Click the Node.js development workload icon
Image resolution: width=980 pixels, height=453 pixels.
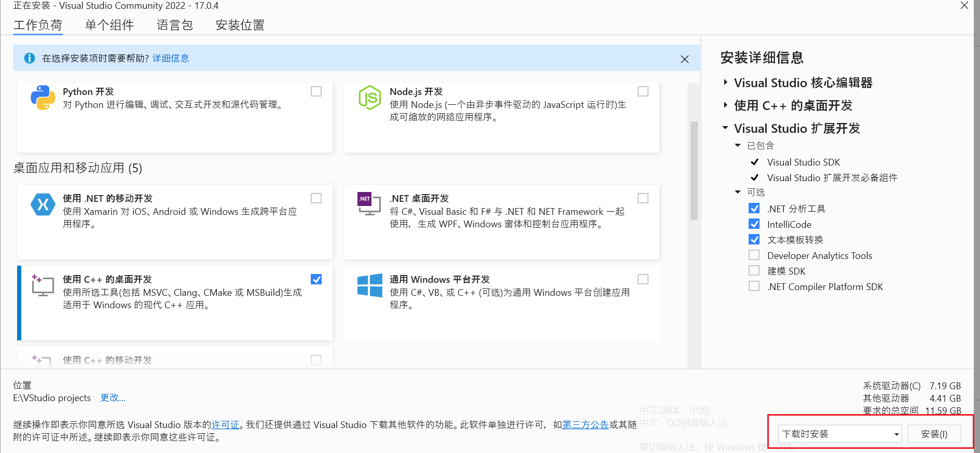[369, 98]
